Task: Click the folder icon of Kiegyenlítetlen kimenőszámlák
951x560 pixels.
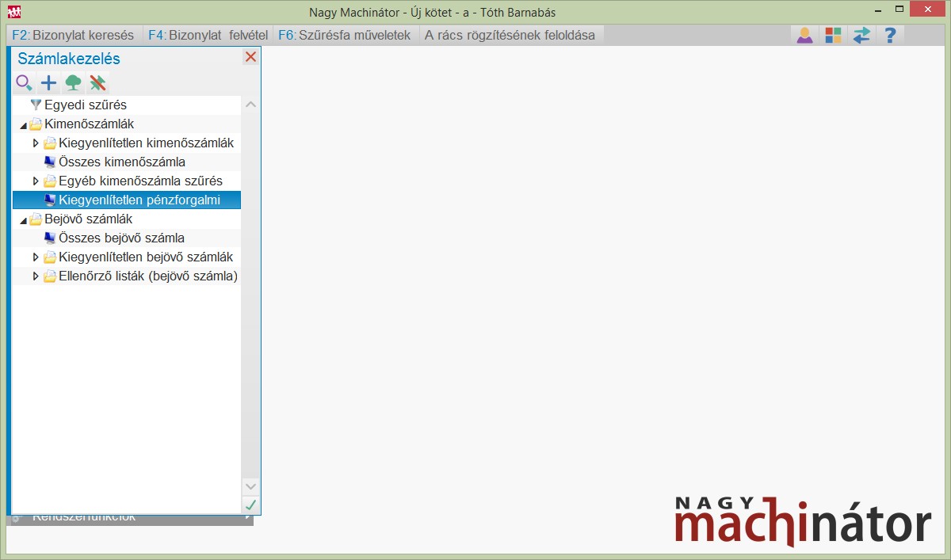Action: (x=50, y=143)
